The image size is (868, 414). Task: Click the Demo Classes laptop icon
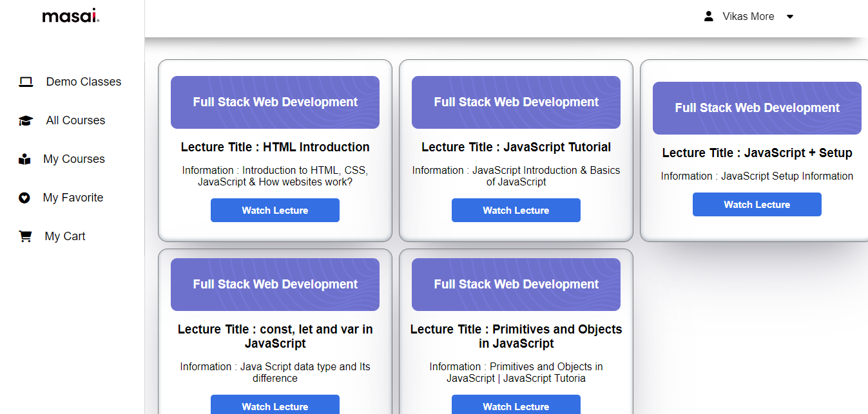click(x=26, y=82)
